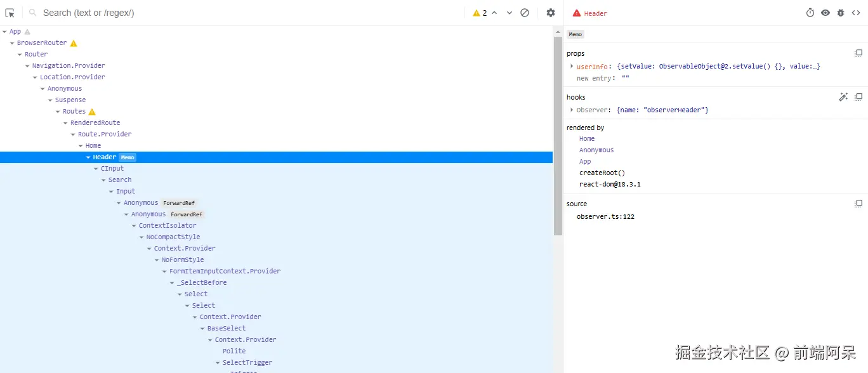This screenshot has height=373, width=868.
Task: Collapse the BrowserRouter node arrow
Action: click(13, 43)
